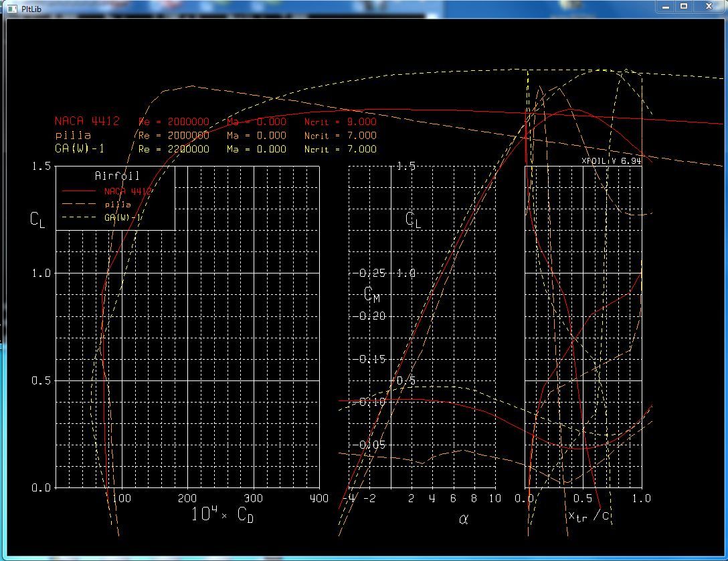The image size is (728, 561).
Task: Click the CM label in the middle plot
Action: coord(372,294)
